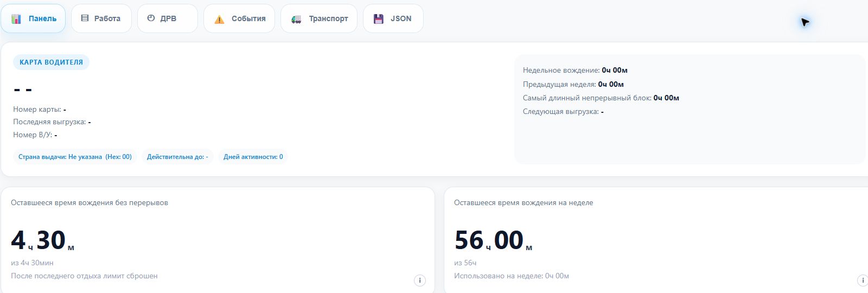Click the Номер карты line
Image resolution: width=868 pixels, height=293 pixels.
[40, 109]
